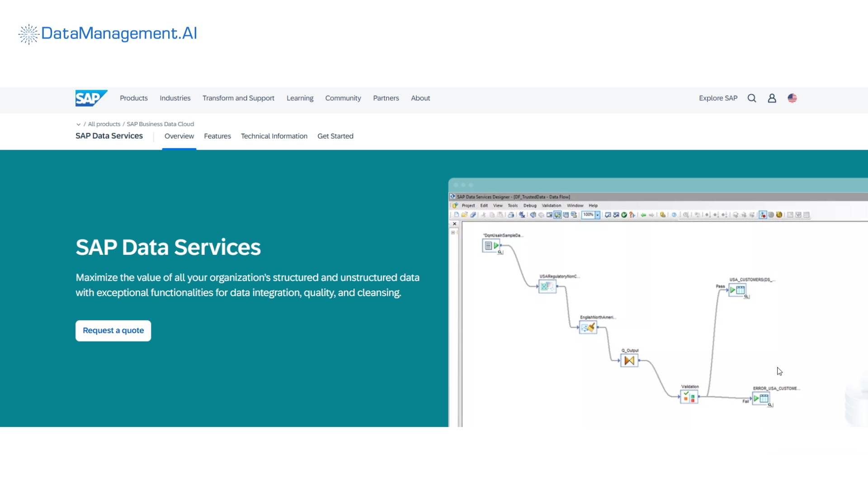Switch to the Get Started tab
The width and height of the screenshot is (868, 488).
coord(335,136)
